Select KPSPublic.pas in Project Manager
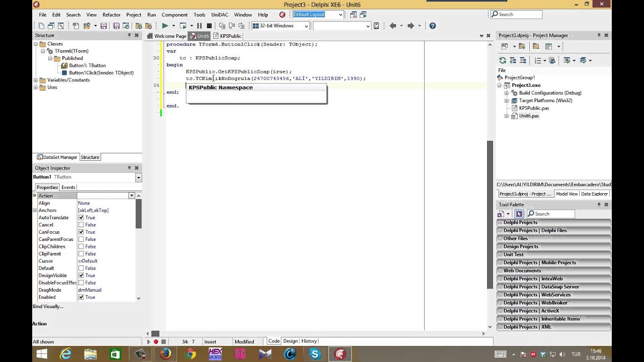The image size is (644, 362). 534,108
